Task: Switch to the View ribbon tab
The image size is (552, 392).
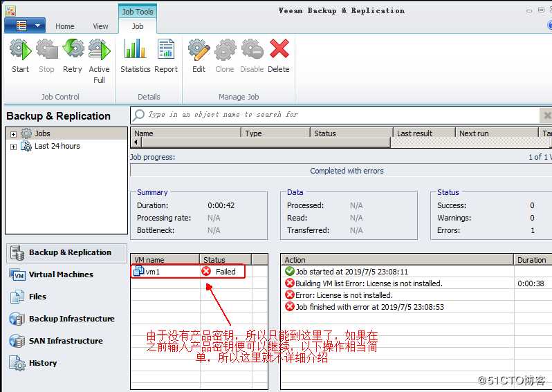Action: click(101, 26)
